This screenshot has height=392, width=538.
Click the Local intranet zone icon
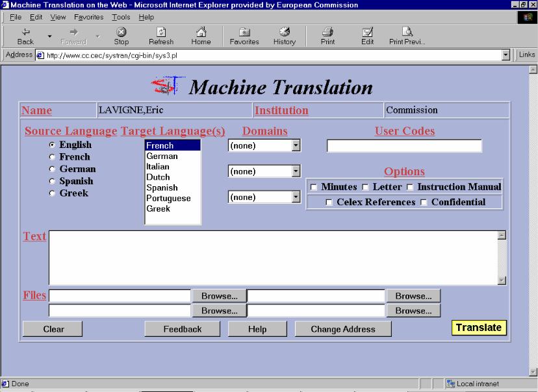(450, 384)
